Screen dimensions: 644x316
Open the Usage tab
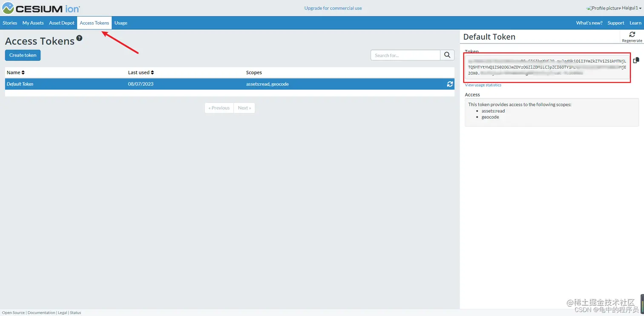click(x=121, y=23)
